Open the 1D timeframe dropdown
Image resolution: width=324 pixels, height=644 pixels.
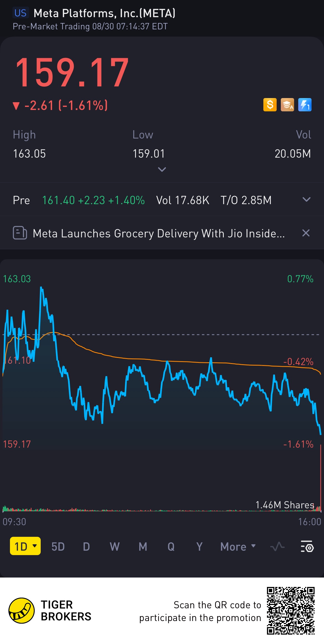[x=25, y=546]
